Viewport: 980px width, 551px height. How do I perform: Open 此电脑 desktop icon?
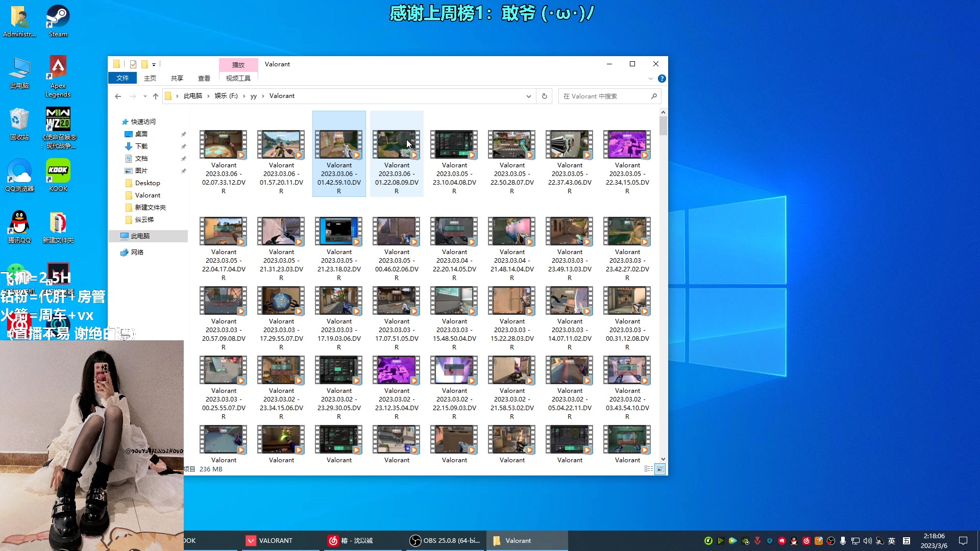pyautogui.click(x=19, y=72)
